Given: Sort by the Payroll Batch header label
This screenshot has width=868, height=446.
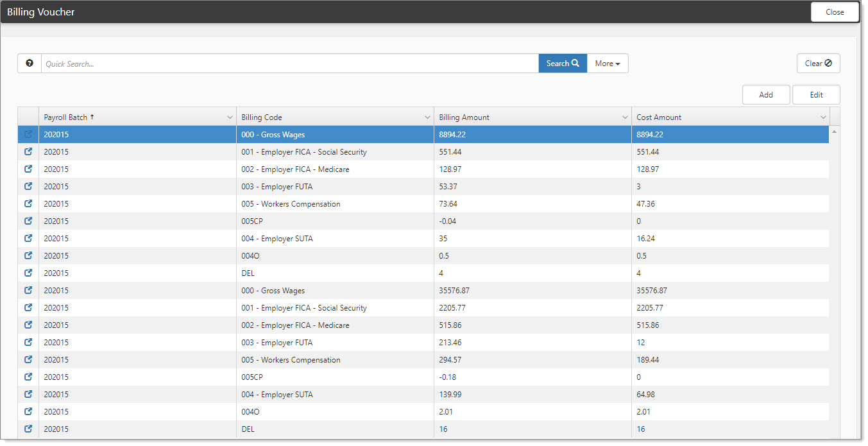Looking at the screenshot, I should pyautogui.click(x=65, y=117).
